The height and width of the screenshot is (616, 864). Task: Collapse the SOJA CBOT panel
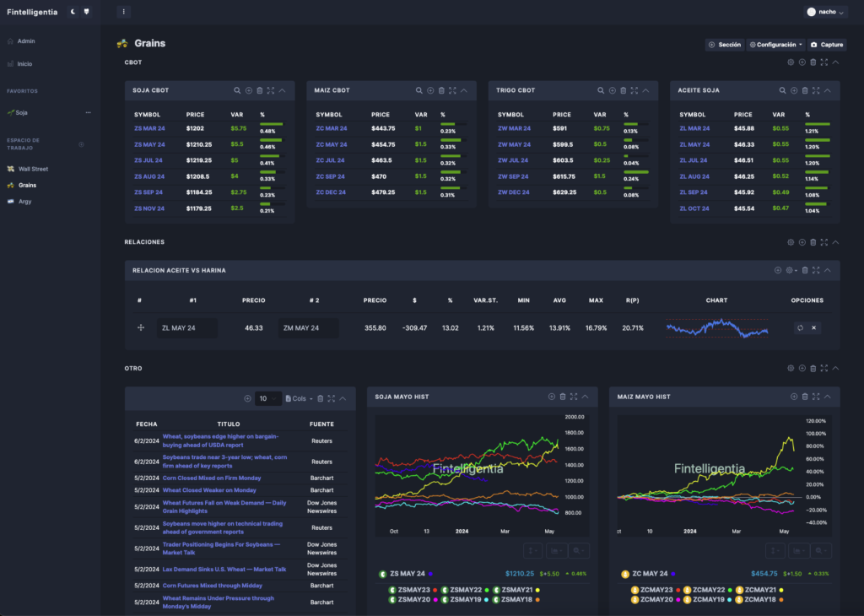(282, 90)
